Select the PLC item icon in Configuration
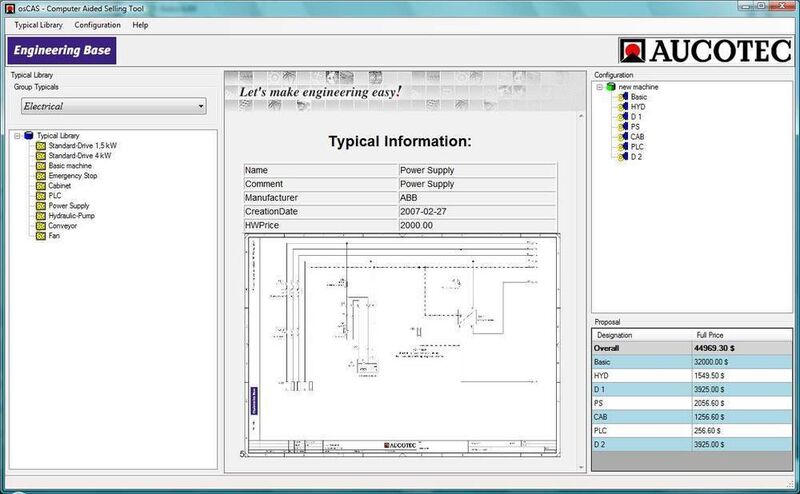Viewport: 800px width, 494px height. point(622,147)
